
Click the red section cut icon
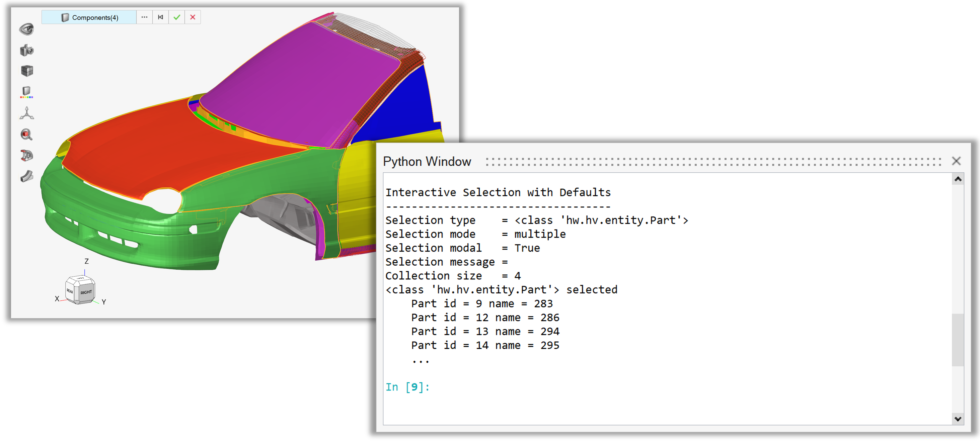point(27,156)
